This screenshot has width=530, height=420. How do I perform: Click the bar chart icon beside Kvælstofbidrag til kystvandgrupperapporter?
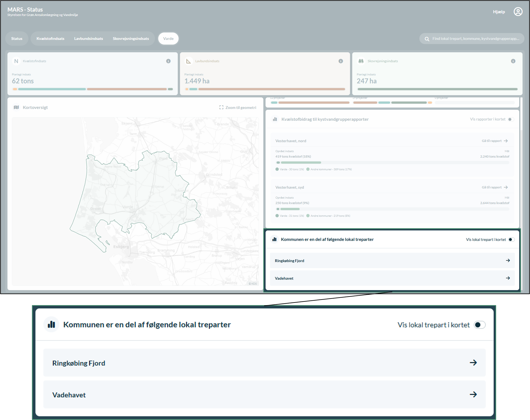275,119
